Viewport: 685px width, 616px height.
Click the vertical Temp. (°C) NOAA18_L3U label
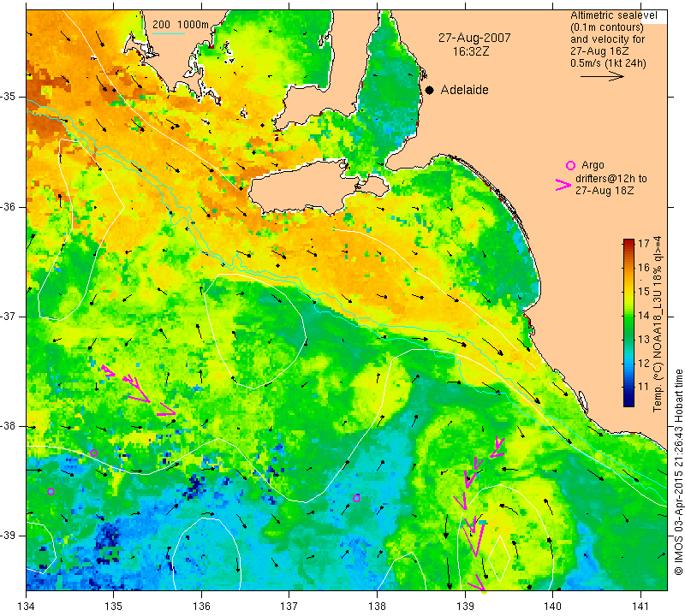pos(658,324)
